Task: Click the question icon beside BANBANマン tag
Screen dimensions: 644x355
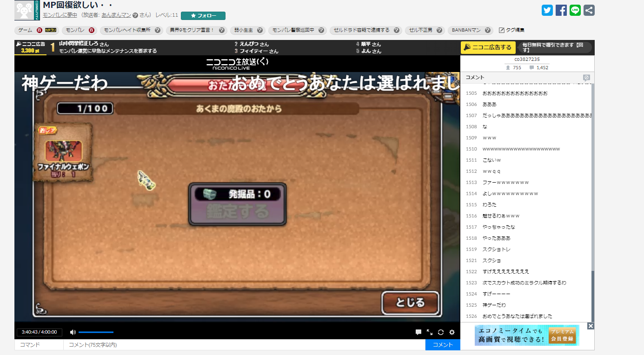Action: (488, 30)
